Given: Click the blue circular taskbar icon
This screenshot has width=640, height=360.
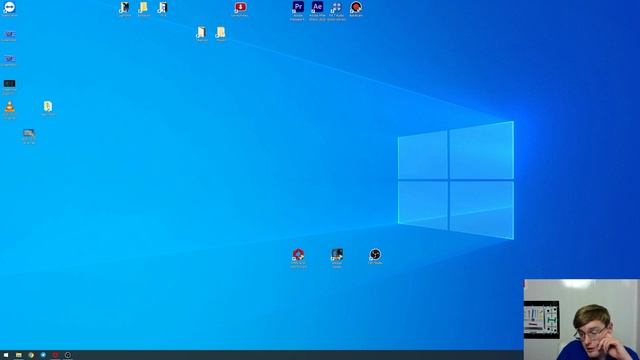Looking at the screenshot, I should click(x=43, y=355).
